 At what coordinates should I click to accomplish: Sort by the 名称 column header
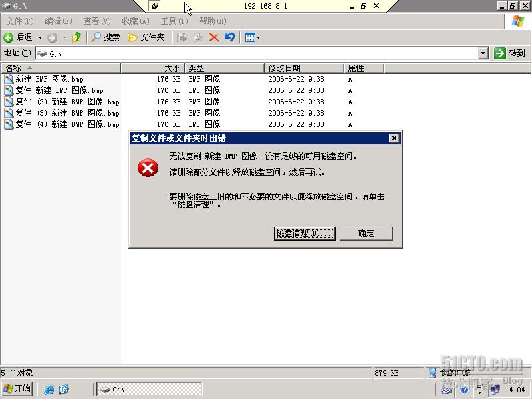[x=61, y=68]
